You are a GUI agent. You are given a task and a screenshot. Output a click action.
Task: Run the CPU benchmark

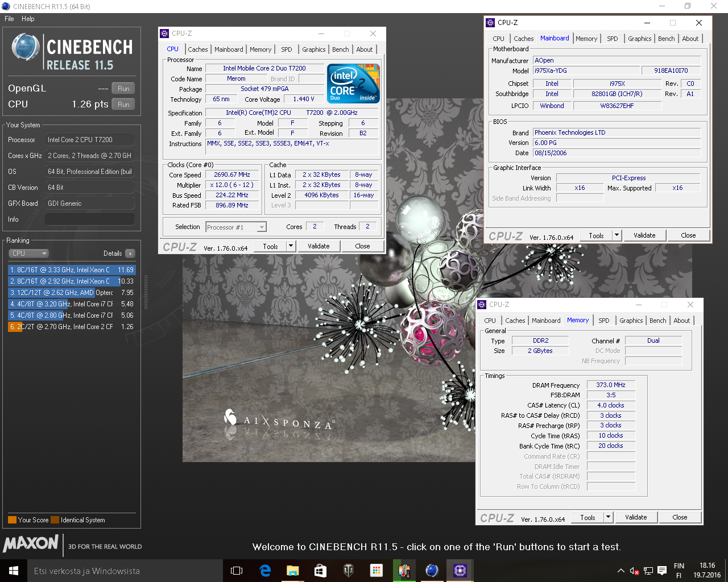[123, 105]
